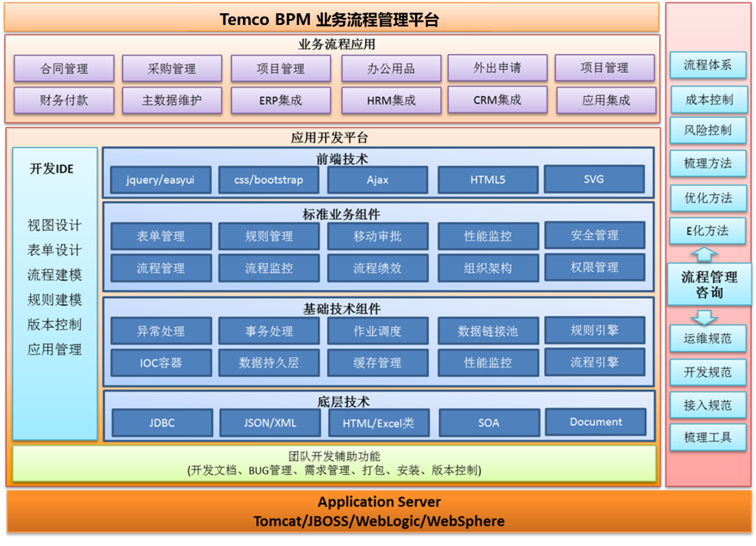Click the Ajax box
756x546 pixels.
(377, 180)
